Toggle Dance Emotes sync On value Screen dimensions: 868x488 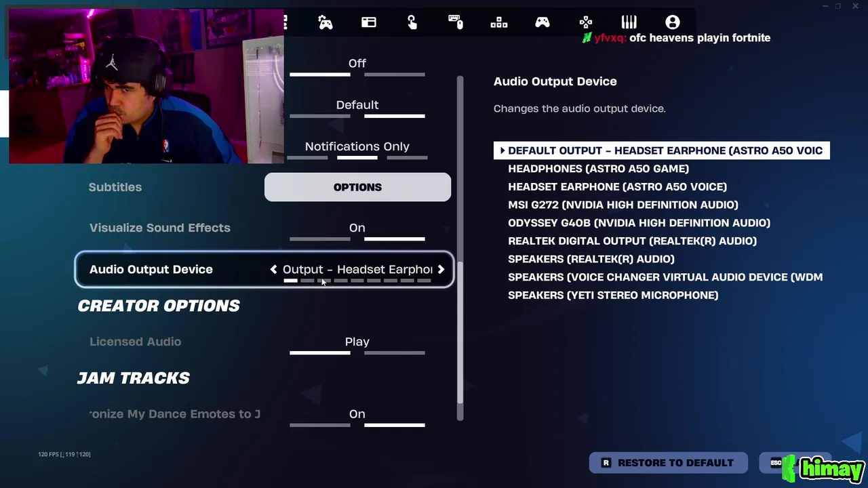[x=357, y=417]
